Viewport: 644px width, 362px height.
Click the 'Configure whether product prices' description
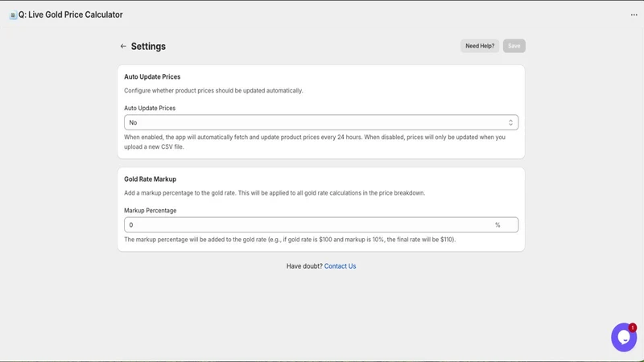213,91
